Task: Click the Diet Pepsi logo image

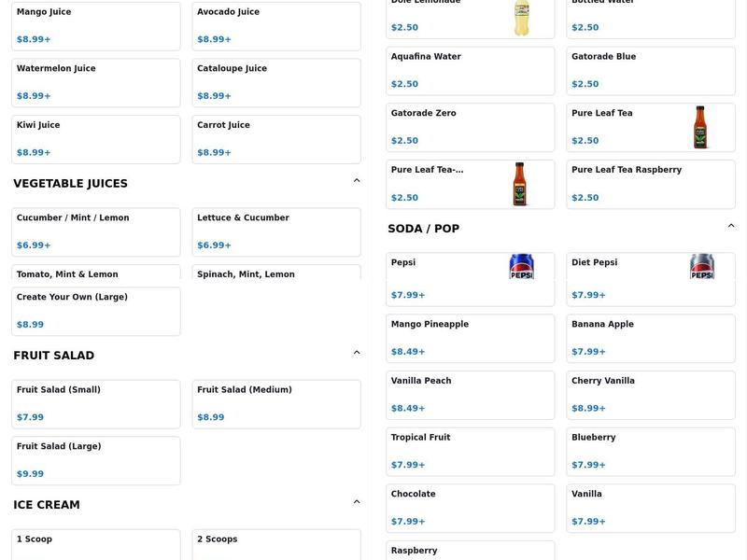Action: tap(701, 266)
